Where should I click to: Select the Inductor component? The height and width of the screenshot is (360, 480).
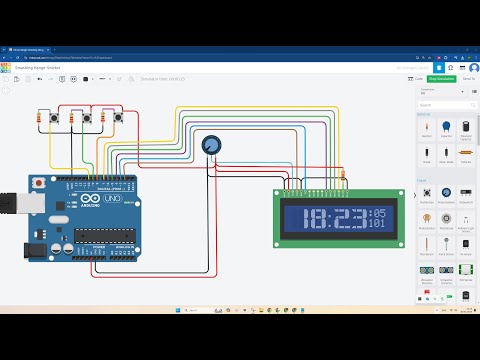point(466,155)
